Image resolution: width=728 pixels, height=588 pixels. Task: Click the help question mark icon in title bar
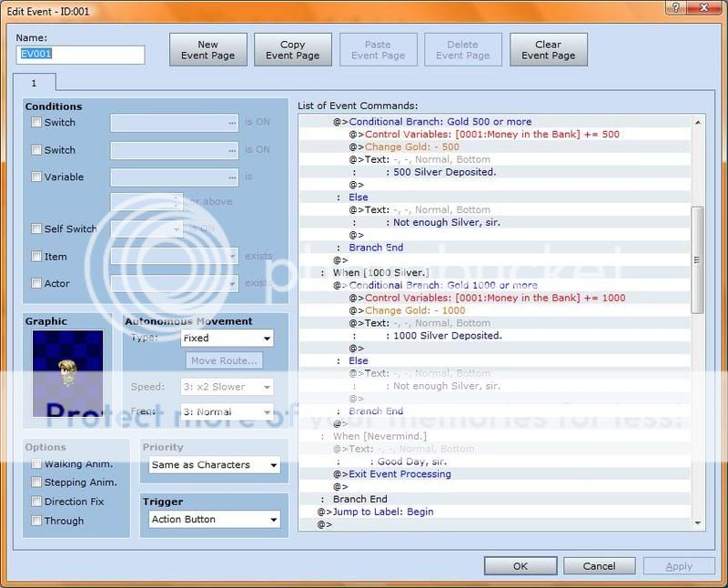tap(672, 8)
